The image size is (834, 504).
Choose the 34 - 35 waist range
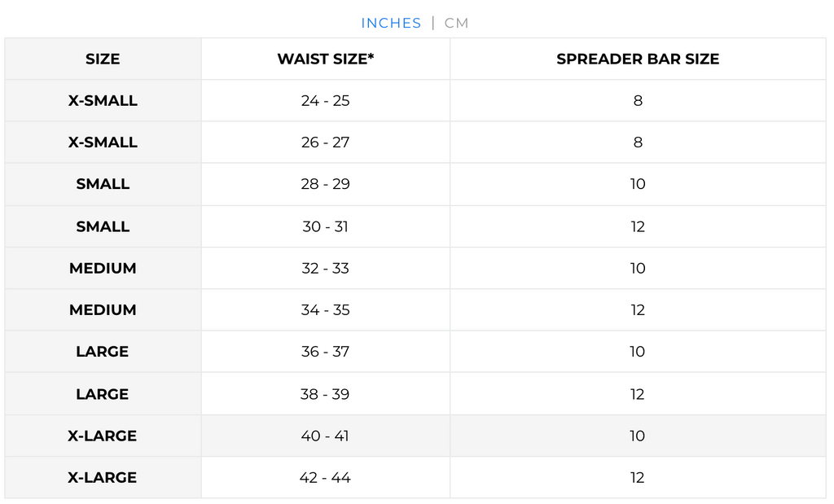tap(325, 310)
